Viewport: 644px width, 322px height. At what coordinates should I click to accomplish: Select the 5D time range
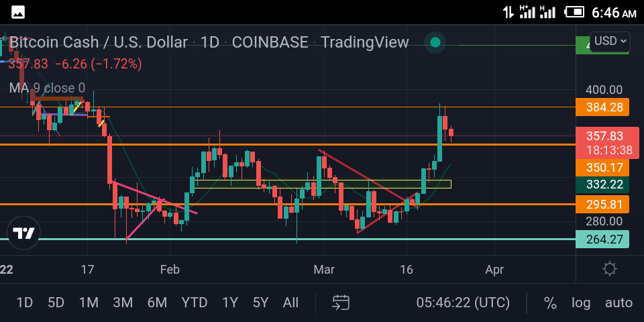[56, 303]
